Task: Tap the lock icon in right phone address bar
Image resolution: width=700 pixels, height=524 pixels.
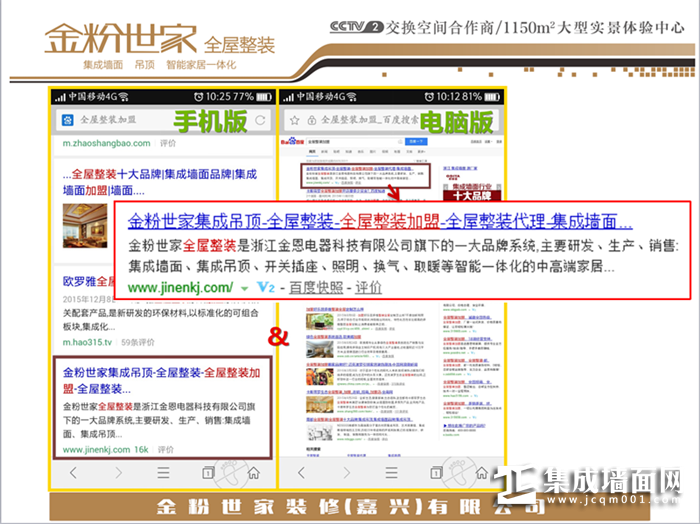Action: (312, 120)
